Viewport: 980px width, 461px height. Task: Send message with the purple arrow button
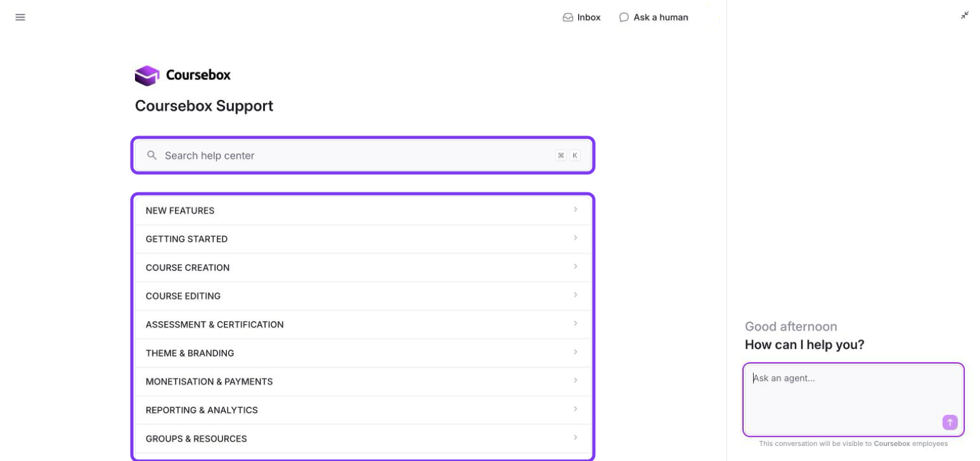click(x=950, y=423)
